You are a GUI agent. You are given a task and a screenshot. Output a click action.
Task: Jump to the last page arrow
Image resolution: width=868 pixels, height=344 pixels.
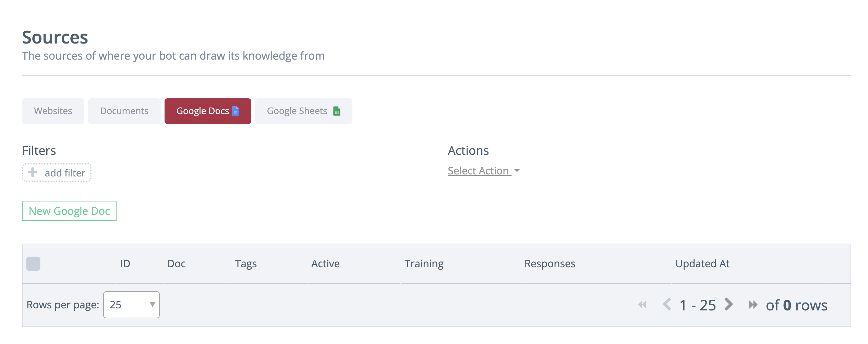coord(753,305)
